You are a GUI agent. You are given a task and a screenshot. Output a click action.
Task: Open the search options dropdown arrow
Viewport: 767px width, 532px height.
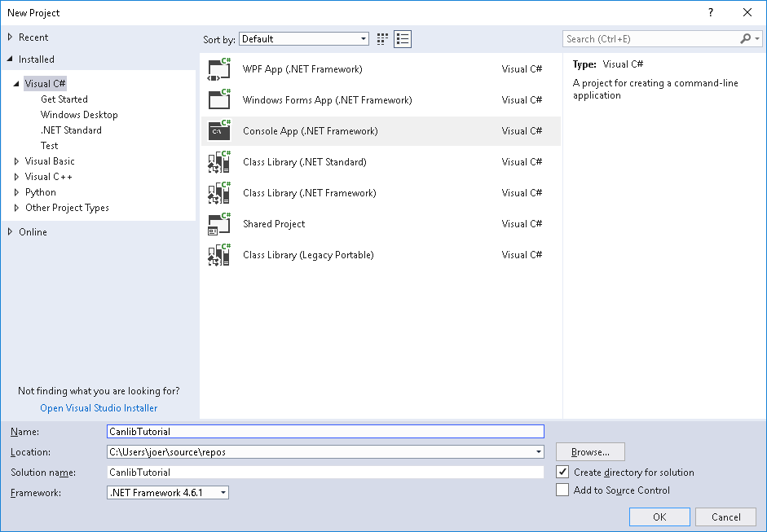click(x=757, y=38)
